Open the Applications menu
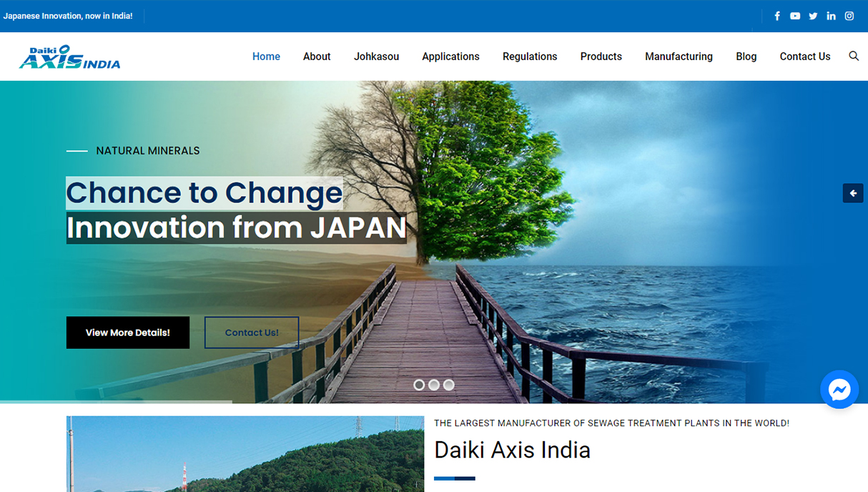 coord(450,56)
